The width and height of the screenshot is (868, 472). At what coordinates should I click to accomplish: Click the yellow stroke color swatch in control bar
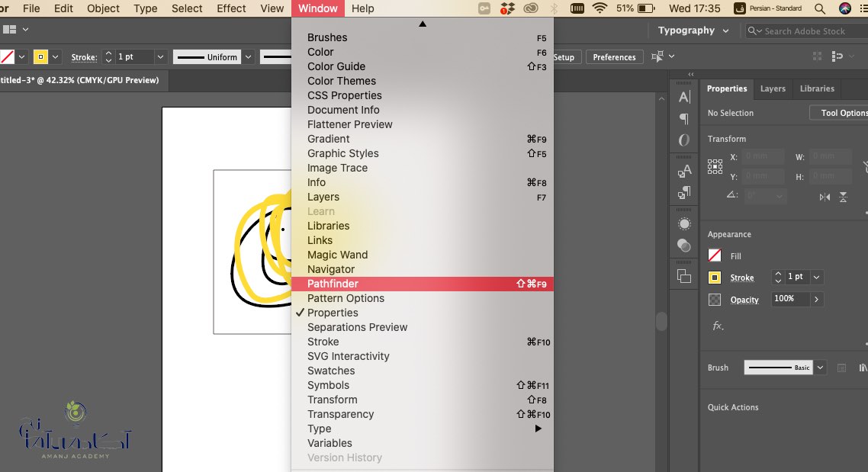coord(40,57)
